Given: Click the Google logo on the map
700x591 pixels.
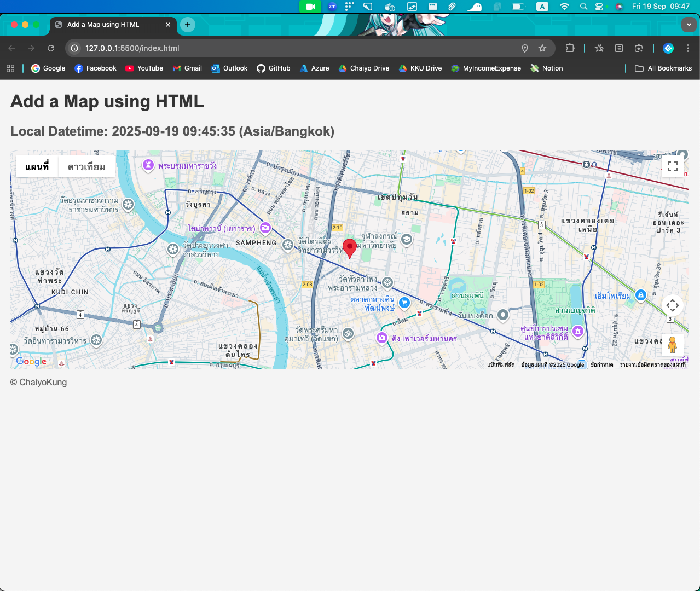Looking at the screenshot, I should pos(31,361).
